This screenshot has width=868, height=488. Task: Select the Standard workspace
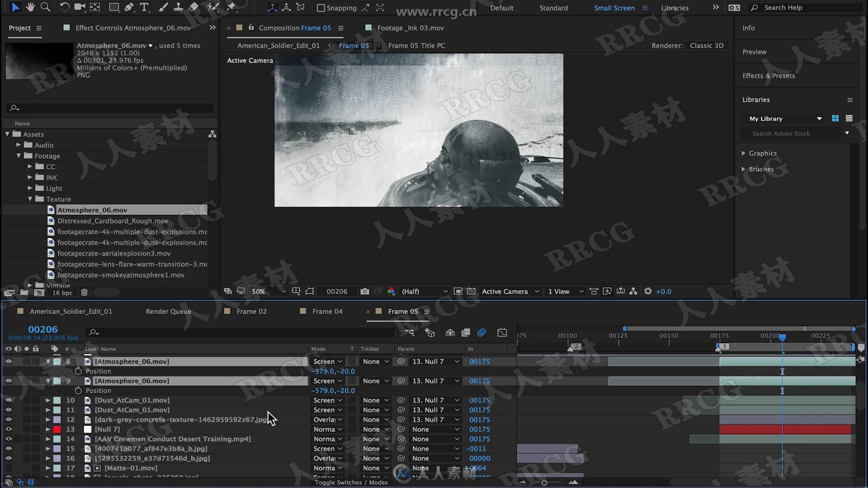click(x=553, y=8)
